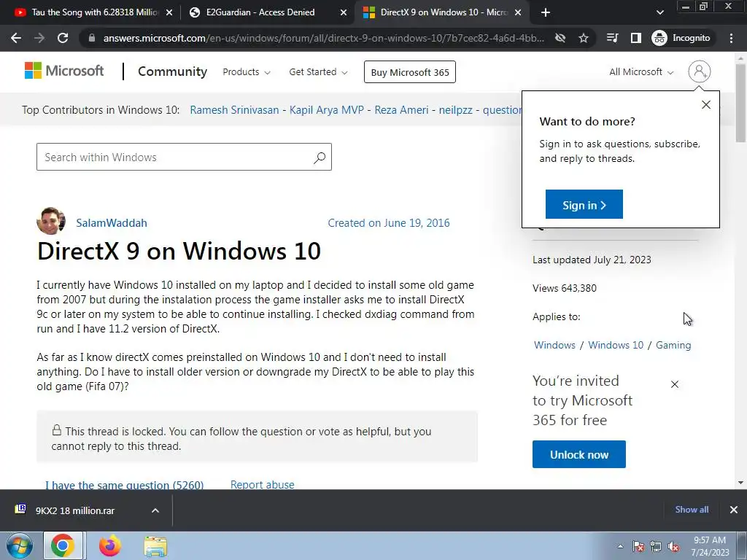This screenshot has height=560, width=747.
Task: Open the media control icon in toolbar
Action: tap(612, 38)
